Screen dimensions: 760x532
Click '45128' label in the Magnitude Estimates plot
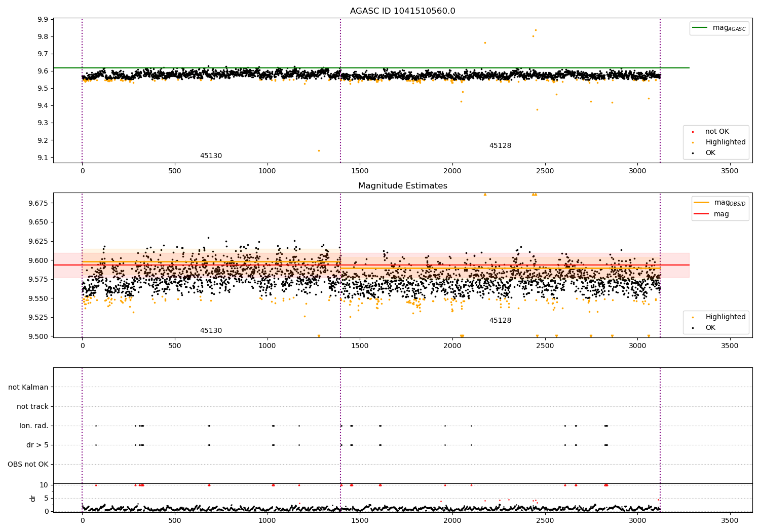[500, 321]
